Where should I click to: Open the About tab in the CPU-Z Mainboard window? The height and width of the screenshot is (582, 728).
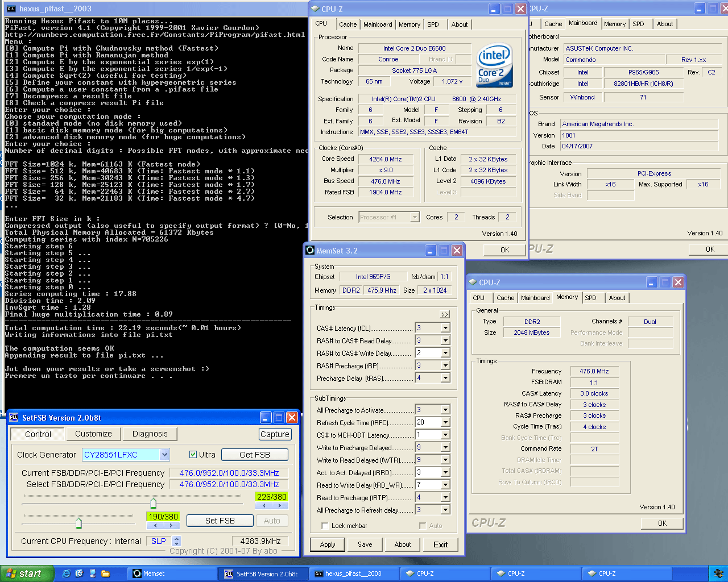click(x=664, y=24)
